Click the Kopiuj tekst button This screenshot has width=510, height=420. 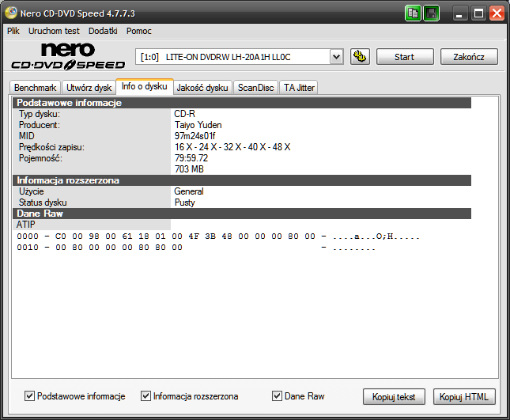pos(394,396)
